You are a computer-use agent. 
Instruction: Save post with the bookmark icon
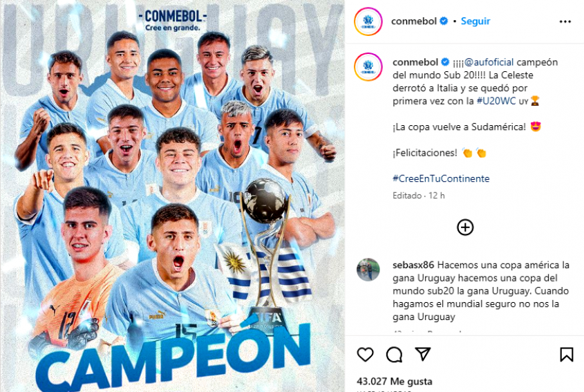(567, 355)
